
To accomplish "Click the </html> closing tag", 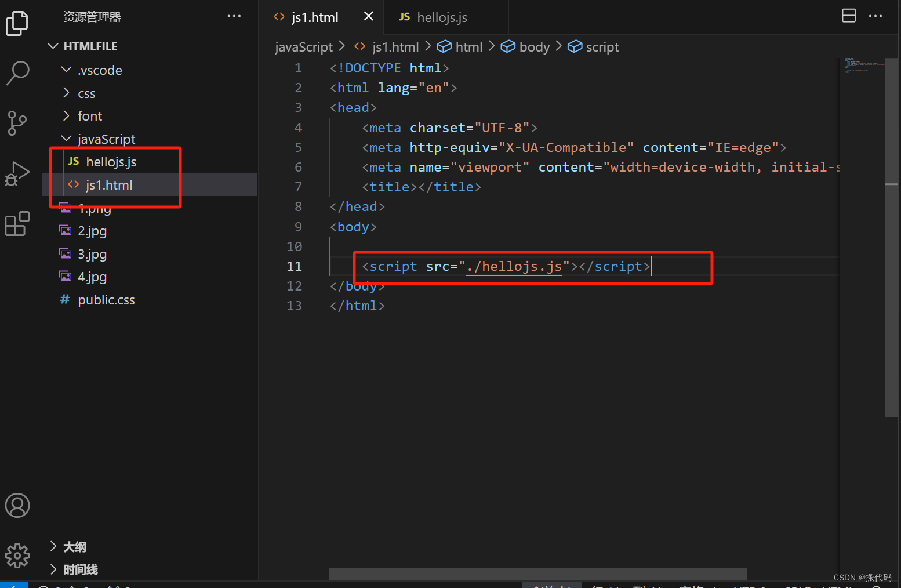I will point(357,306).
